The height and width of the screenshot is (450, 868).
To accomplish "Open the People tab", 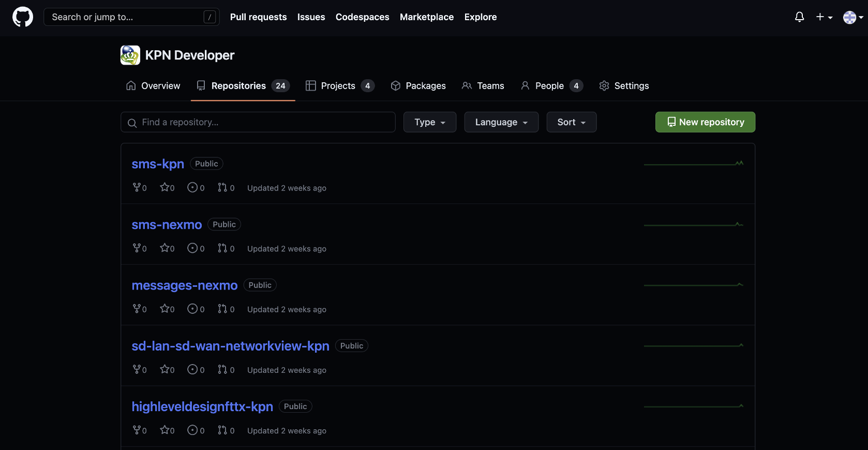I will coord(551,86).
